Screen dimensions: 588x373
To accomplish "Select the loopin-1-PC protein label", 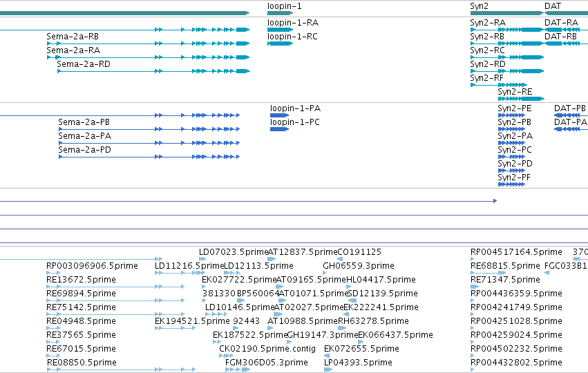I will pyautogui.click(x=295, y=122).
